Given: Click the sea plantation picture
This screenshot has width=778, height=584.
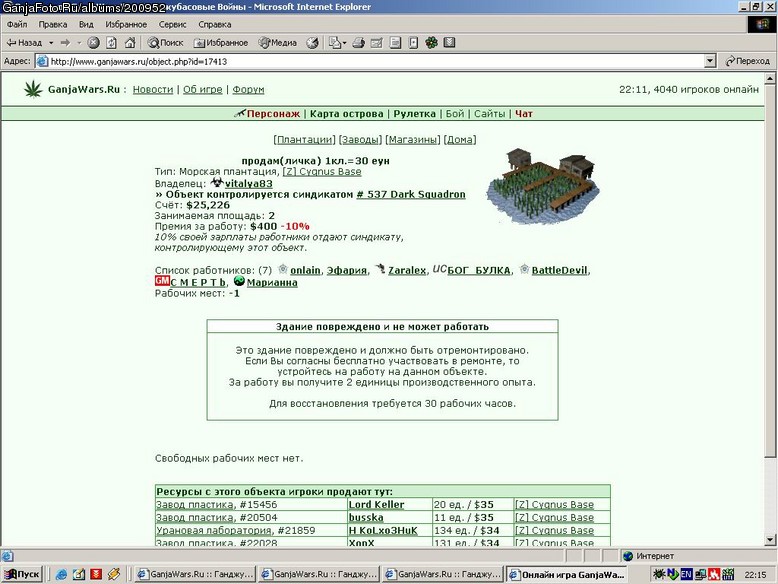Looking at the screenshot, I should pyautogui.click(x=542, y=185).
